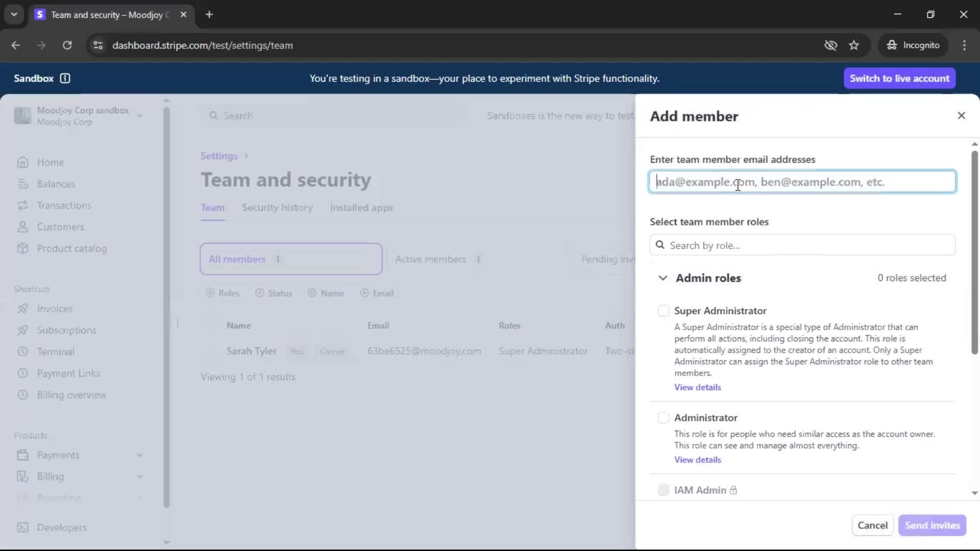
Task: Focus the team member email addresses field
Action: point(801,182)
